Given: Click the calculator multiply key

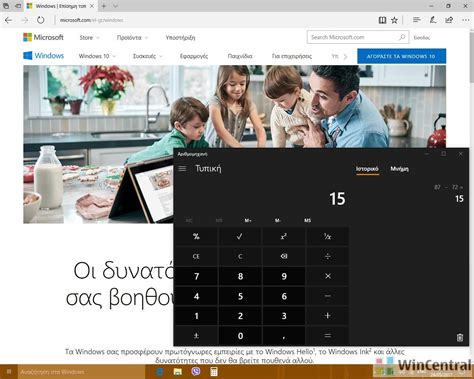Looking at the screenshot, I should 327,276.
